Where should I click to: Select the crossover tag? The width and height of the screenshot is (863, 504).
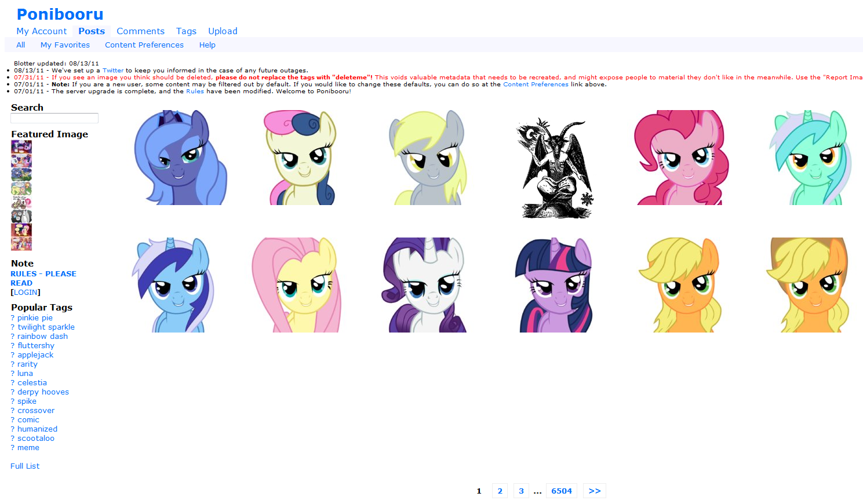(x=36, y=411)
